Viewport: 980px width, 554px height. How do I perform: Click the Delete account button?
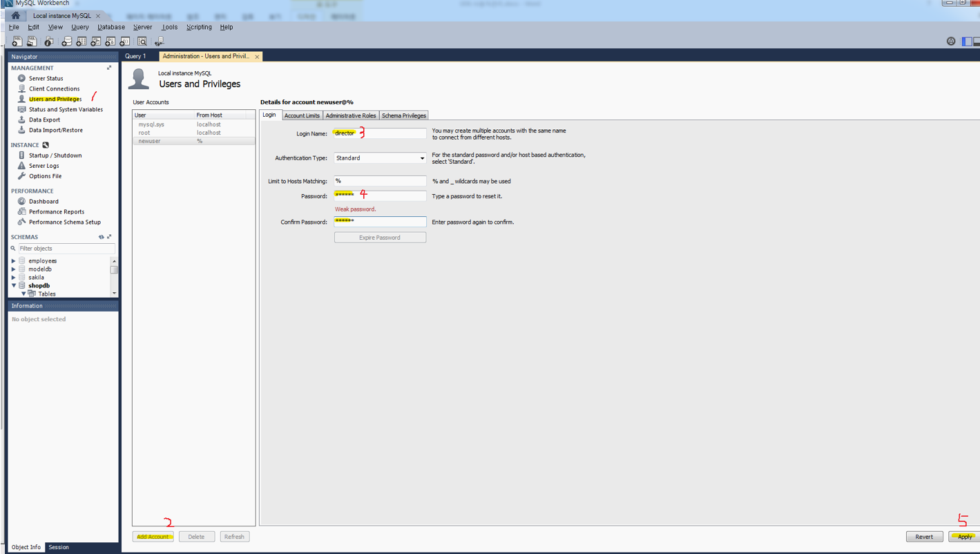[196, 537]
